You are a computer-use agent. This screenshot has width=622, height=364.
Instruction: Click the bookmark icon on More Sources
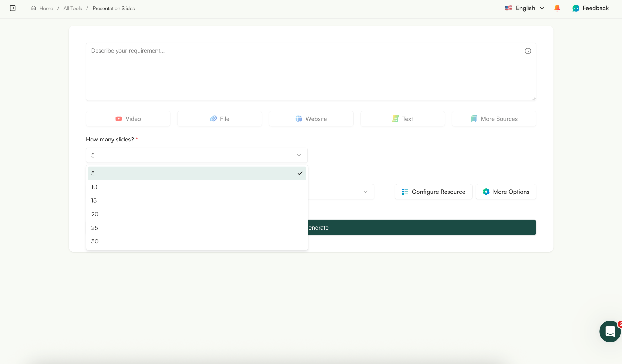(x=474, y=119)
